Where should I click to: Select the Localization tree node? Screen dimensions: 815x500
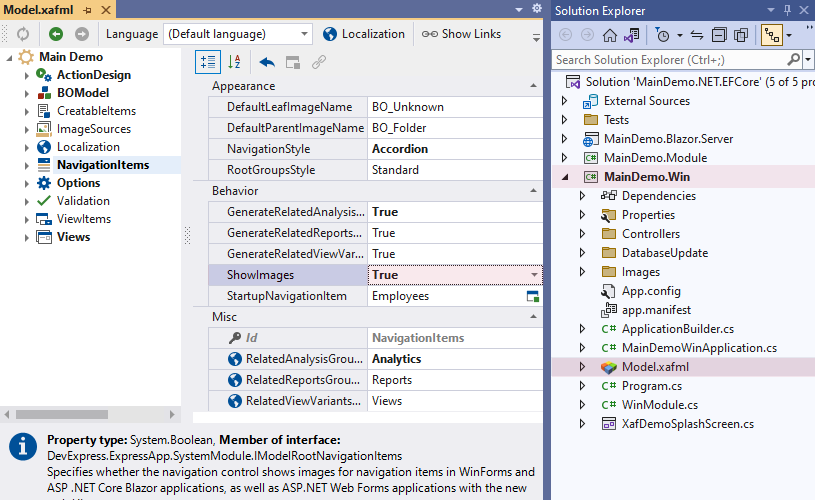(88, 147)
